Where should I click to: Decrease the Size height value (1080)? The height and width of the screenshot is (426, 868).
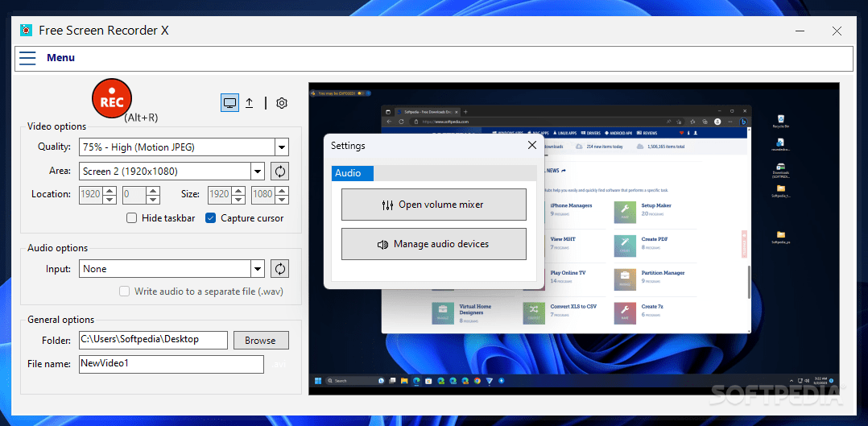pos(283,199)
